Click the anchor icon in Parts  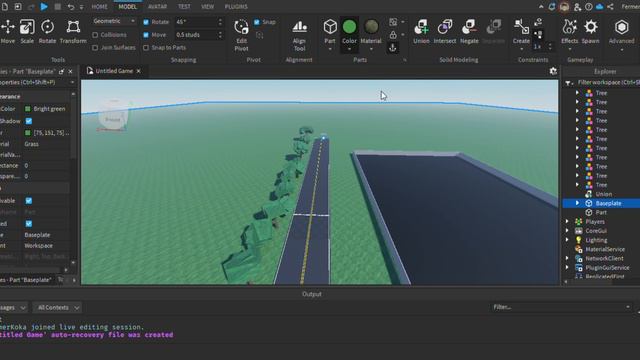[x=393, y=48]
